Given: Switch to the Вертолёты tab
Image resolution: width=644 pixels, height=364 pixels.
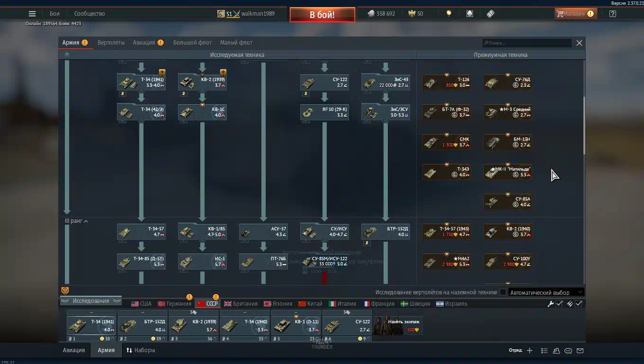Looking at the screenshot, I should point(111,43).
